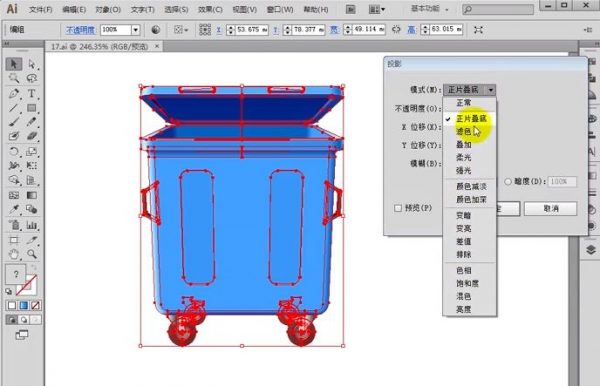
Task: Click the height 高 stepper arrows
Action: (x=425, y=29)
